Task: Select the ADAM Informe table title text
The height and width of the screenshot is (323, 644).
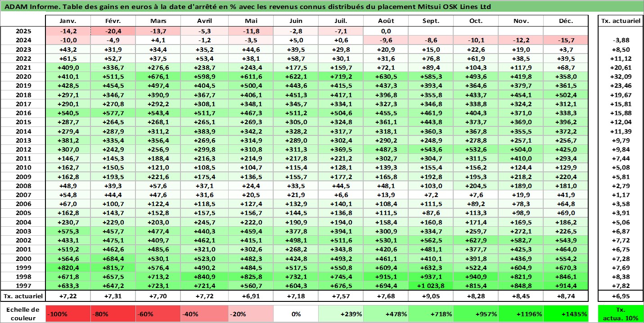Action: (248, 7)
